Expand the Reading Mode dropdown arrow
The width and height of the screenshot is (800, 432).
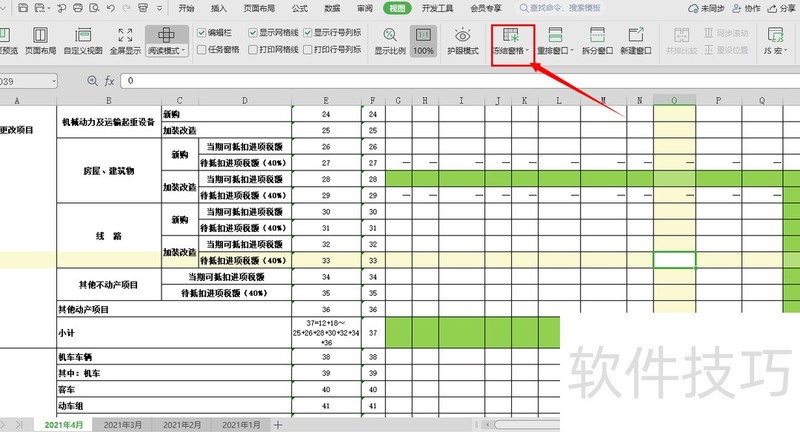[x=183, y=50]
